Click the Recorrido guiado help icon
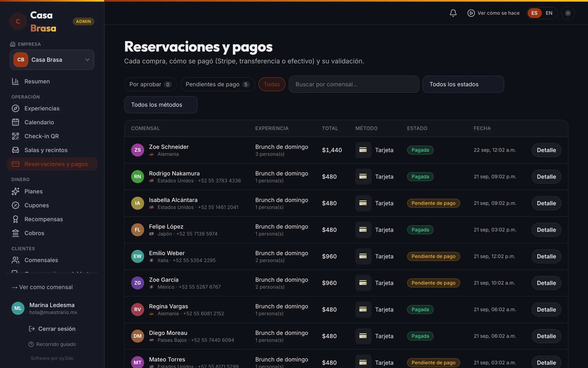Screen dimensions: 588x368 (x=31, y=344)
